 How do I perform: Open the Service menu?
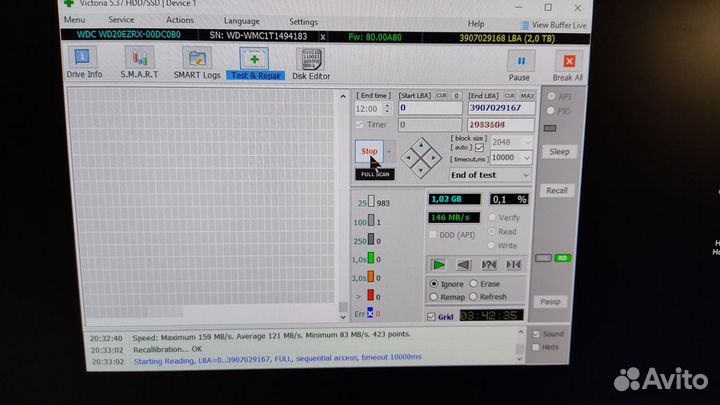pos(121,20)
